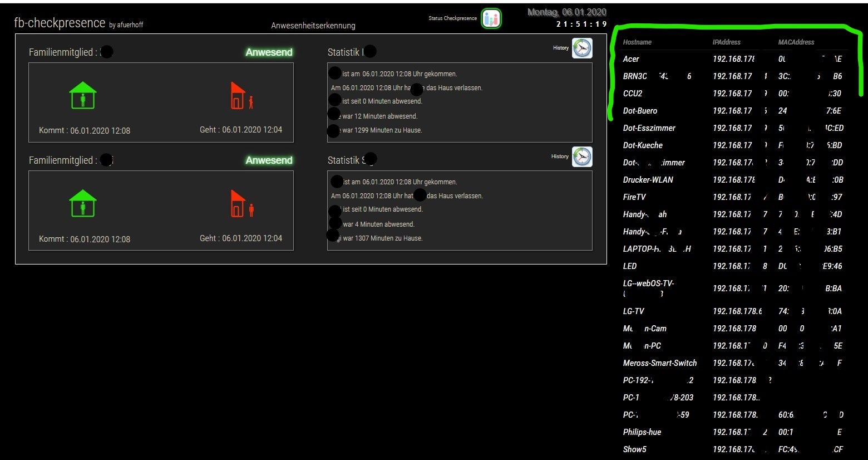Click the 'Status Checkpresence' label
The image size is (868, 460).
pyautogui.click(x=452, y=18)
